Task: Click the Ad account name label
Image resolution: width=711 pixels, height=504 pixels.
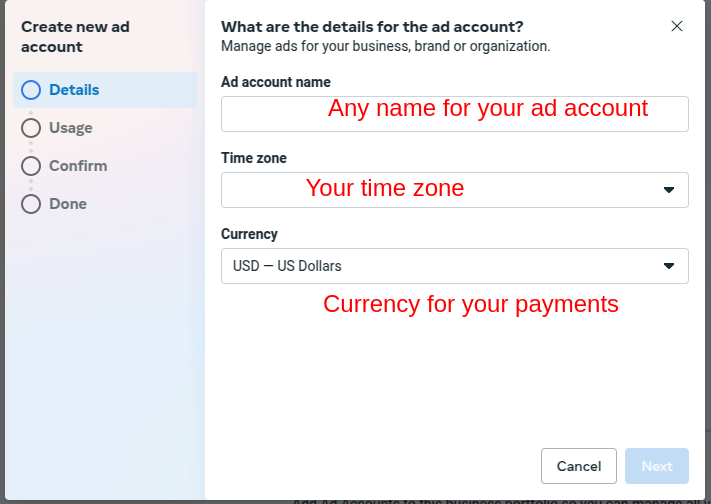Action: pos(276,82)
